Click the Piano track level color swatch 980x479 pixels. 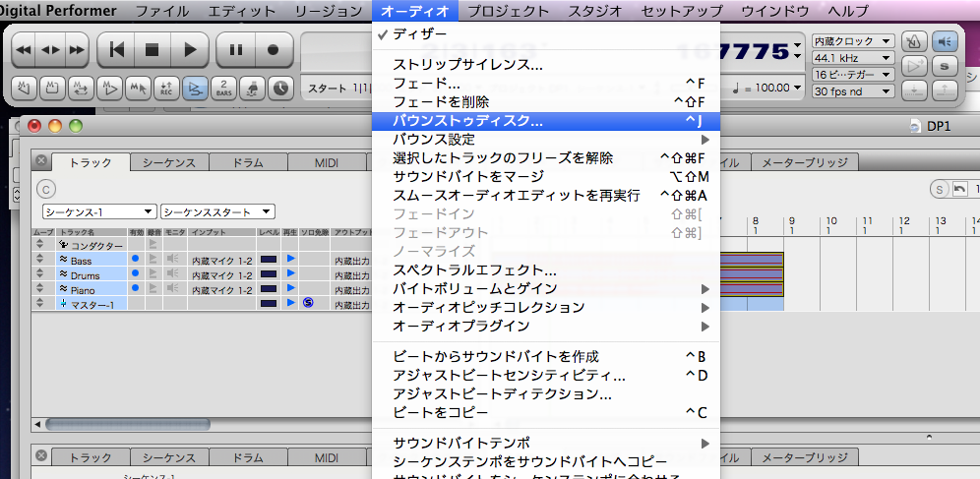pyautogui.click(x=269, y=288)
